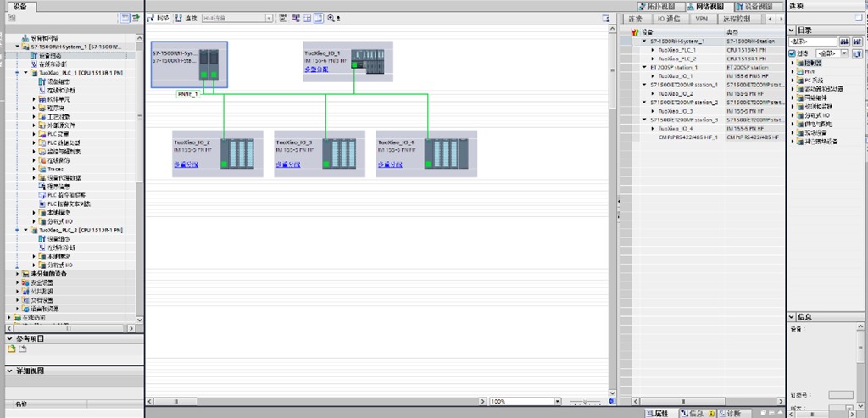
Task: Click the icon at top-left of project tree toolbar
Action: 12,19
